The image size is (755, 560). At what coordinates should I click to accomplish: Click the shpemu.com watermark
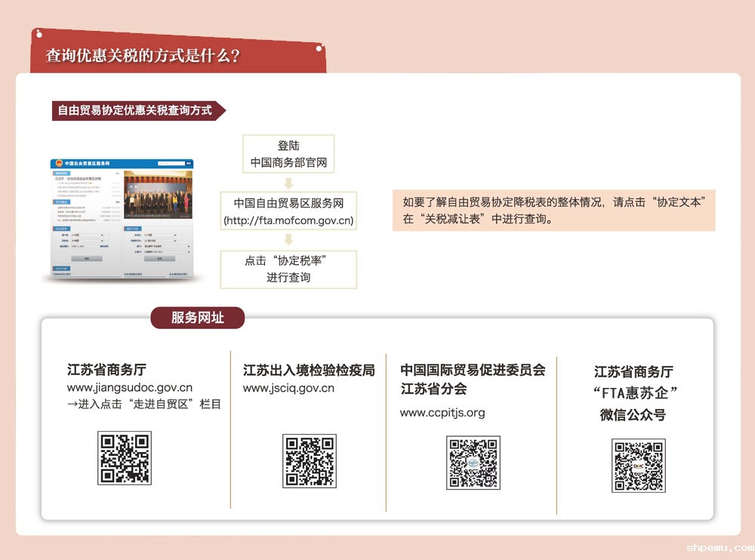720,548
